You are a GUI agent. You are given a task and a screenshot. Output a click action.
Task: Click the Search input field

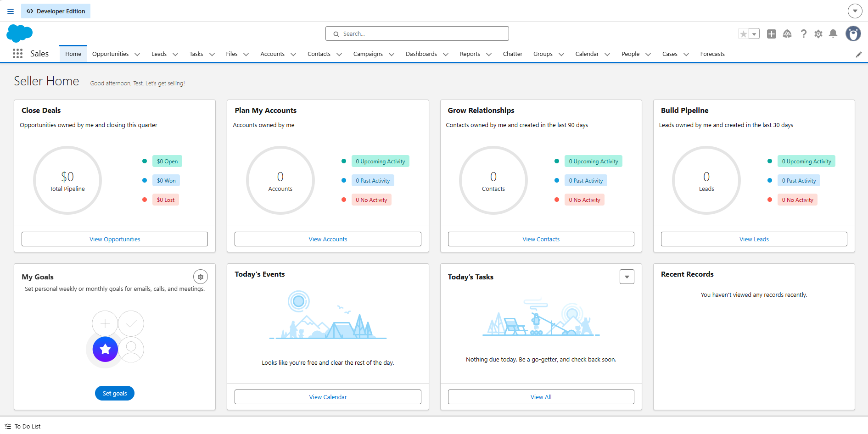click(x=417, y=33)
